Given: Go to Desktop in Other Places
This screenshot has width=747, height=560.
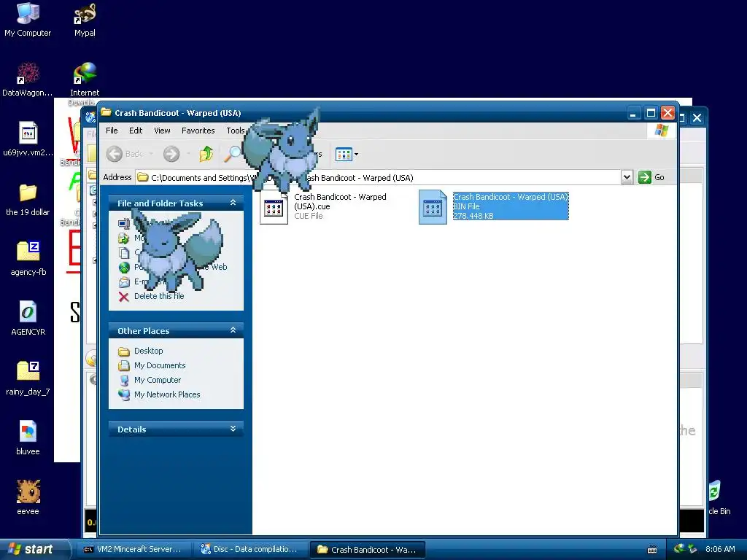Looking at the screenshot, I should (x=148, y=351).
